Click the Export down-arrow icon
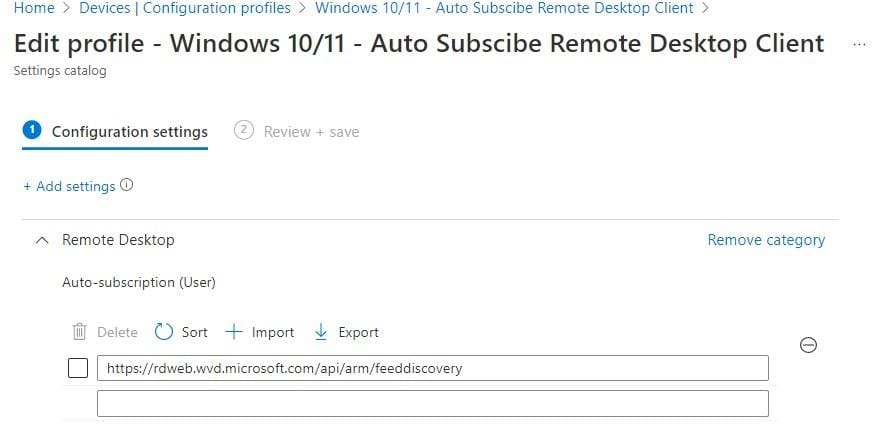Image resolution: width=884 pixels, height=440 pixels. [321, 332]
